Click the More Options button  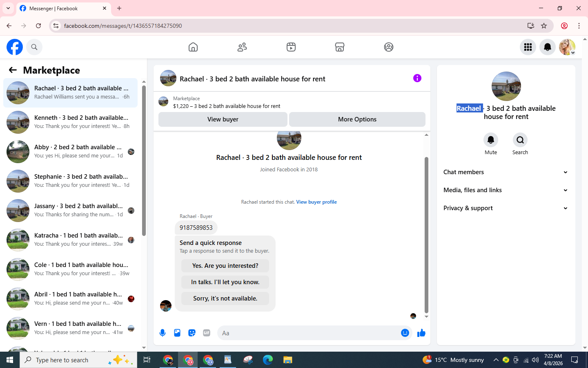[357, 119]
